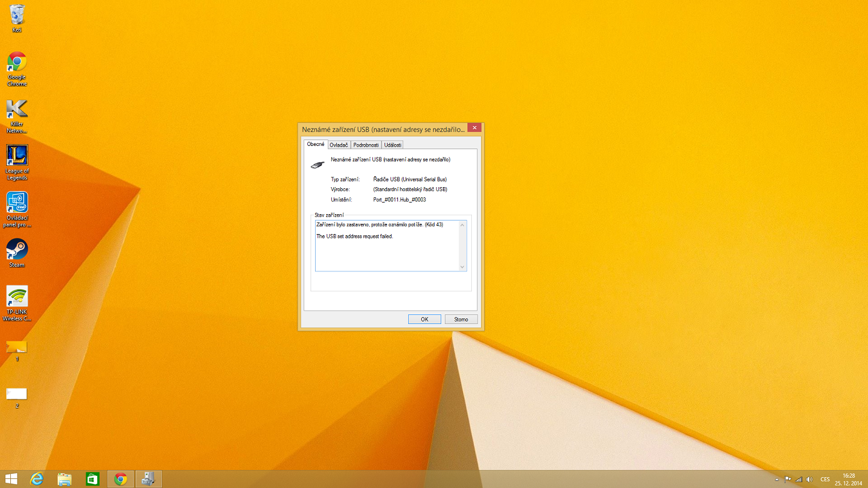Viewport: 868px width, 488px height.
Task: Show hidden tray icons arrow
Action: click(777, 480)
